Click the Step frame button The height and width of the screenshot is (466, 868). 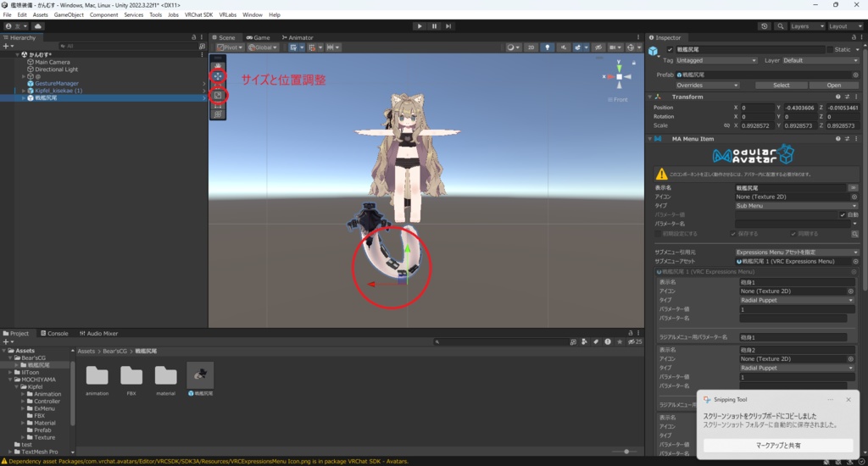click(x=448, y=26)
